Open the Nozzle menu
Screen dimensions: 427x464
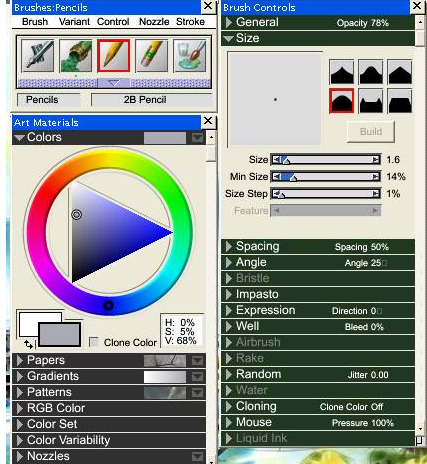154,22
